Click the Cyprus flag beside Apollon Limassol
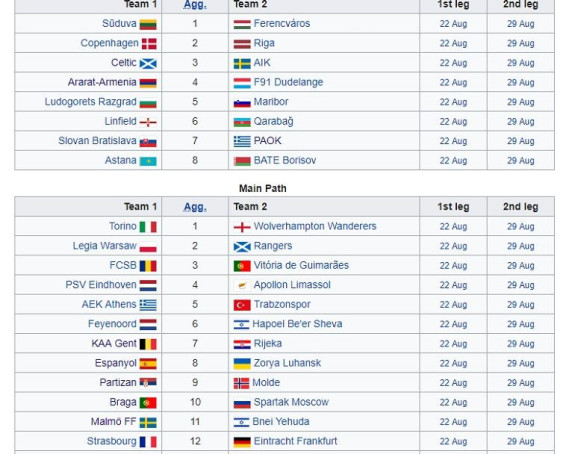This screenshot has width=575, height=454. (242, 285)
